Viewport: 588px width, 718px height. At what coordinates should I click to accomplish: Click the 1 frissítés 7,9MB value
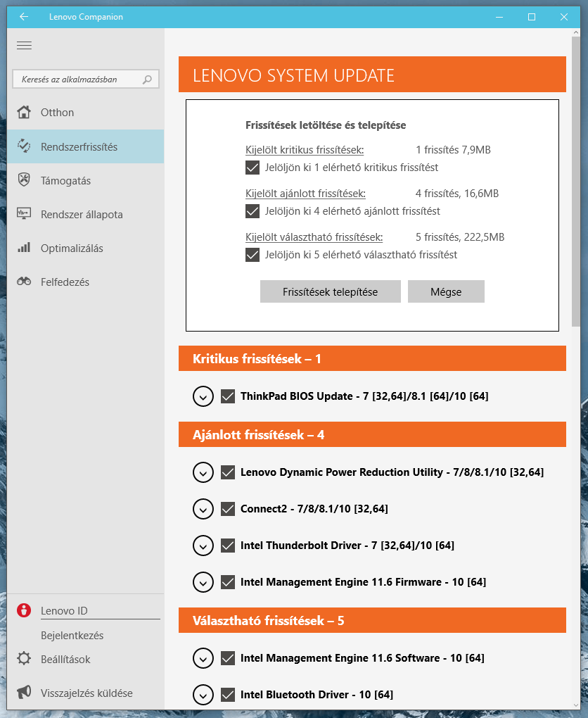(453, 150)
